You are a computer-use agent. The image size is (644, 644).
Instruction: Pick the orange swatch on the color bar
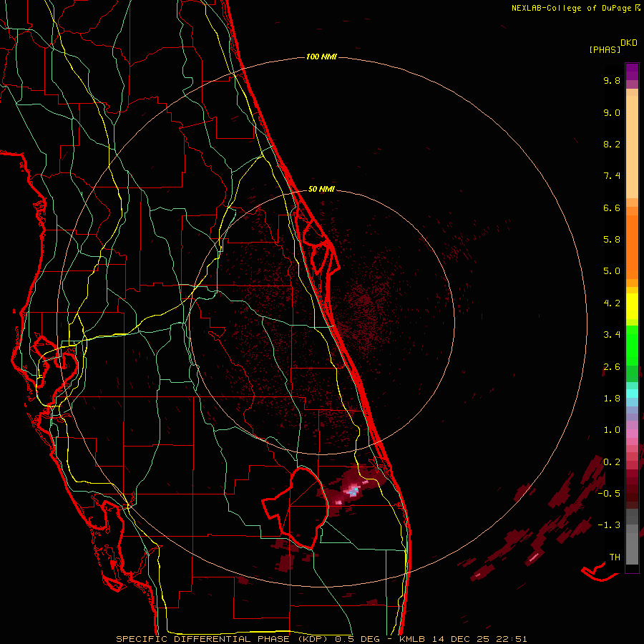coord(632,246)
